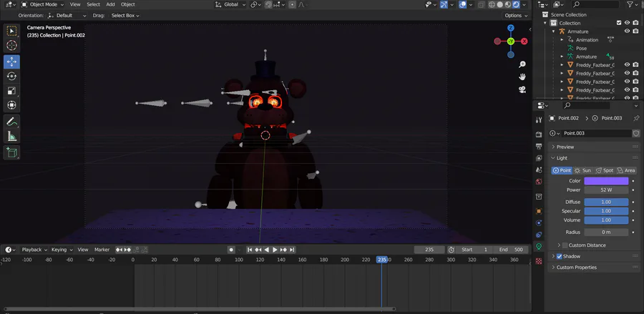Click the blue Z axis gizmo ball
This screenshot has width=644, height=314.
click(x=510, y=28)
